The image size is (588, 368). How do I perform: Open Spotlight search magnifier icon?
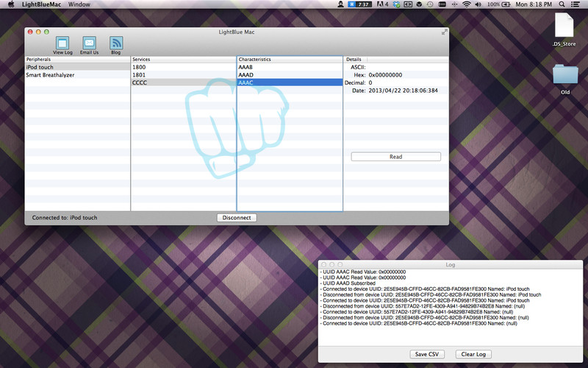pyautogui.click(x=564, y=5)
